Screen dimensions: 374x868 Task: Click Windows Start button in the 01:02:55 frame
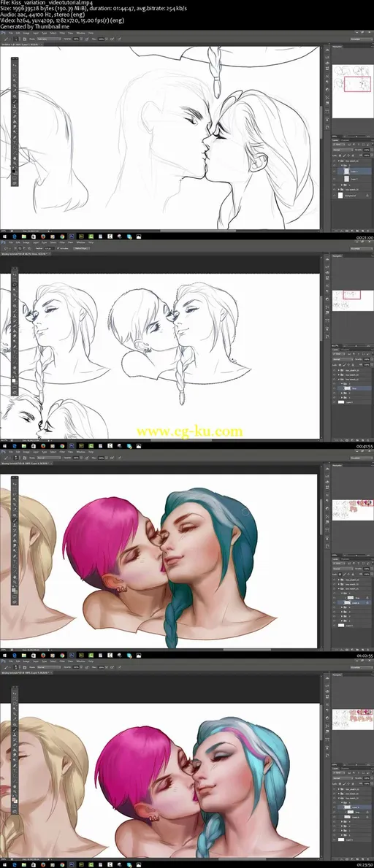click(4, 655)
